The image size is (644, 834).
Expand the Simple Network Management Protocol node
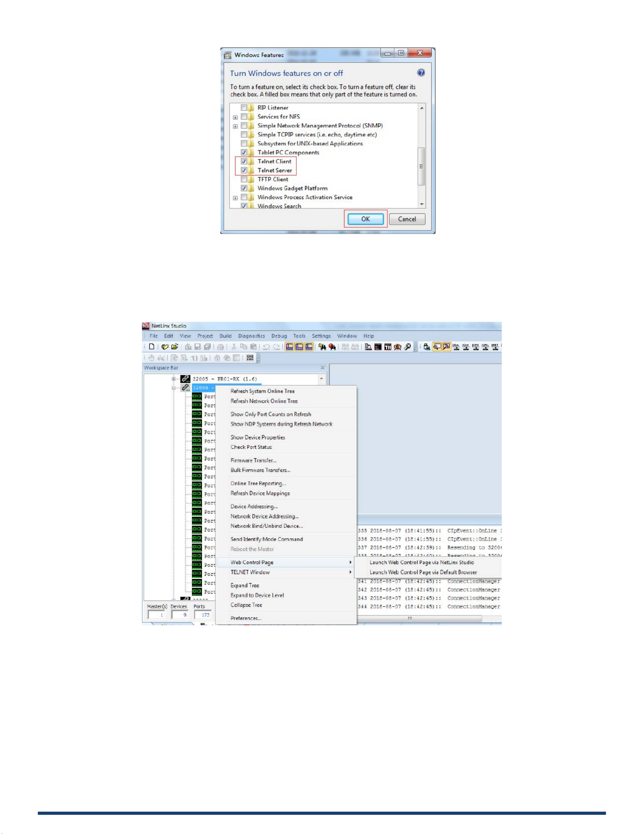pos(235,126)
